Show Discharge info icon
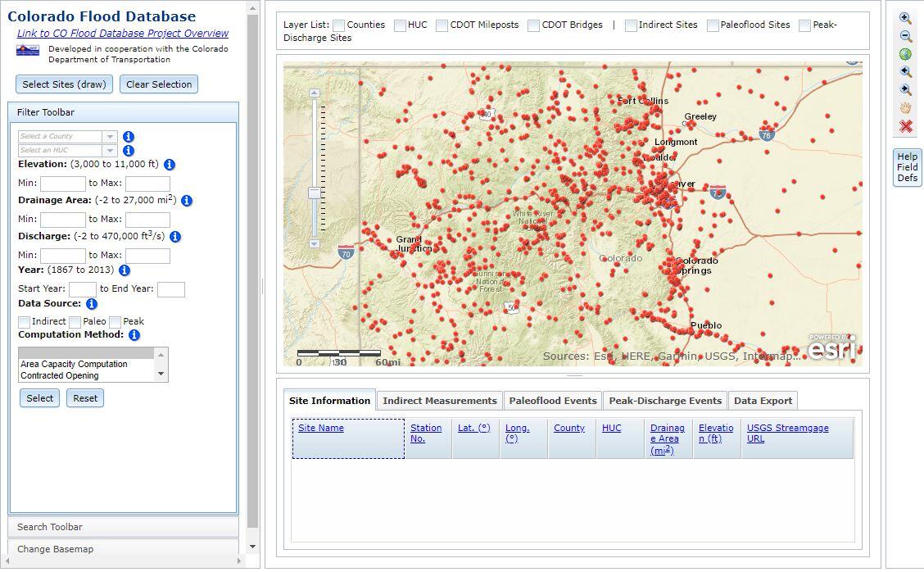 pyautogui.click(x=175, y=237)
